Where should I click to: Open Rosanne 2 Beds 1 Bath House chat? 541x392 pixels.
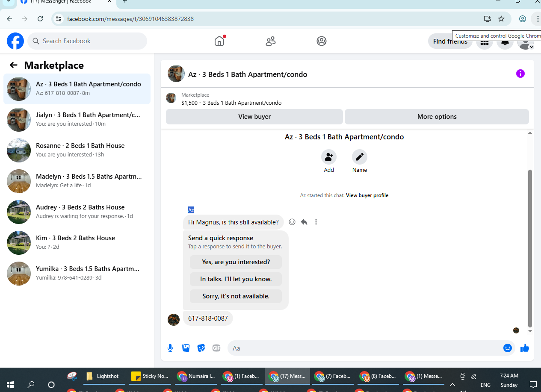[x=77, y=150]
